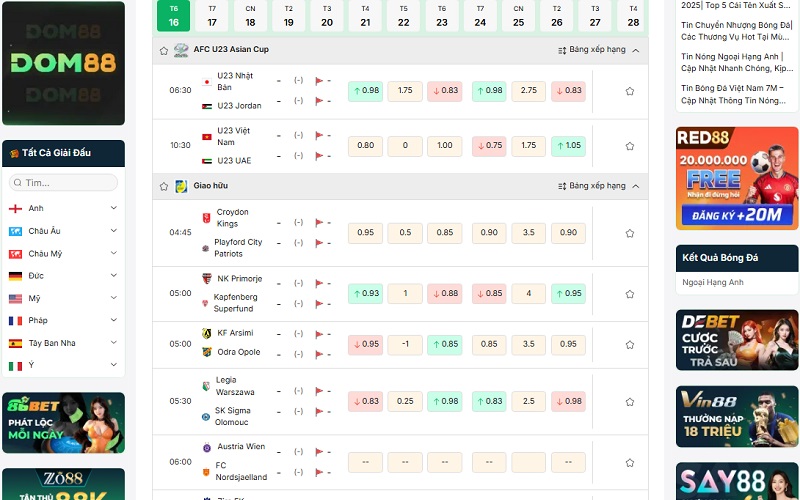Toggle favorite star for Giao hữu league
The width and height of the screenshot is (800, 500).
tap(164, 186)
